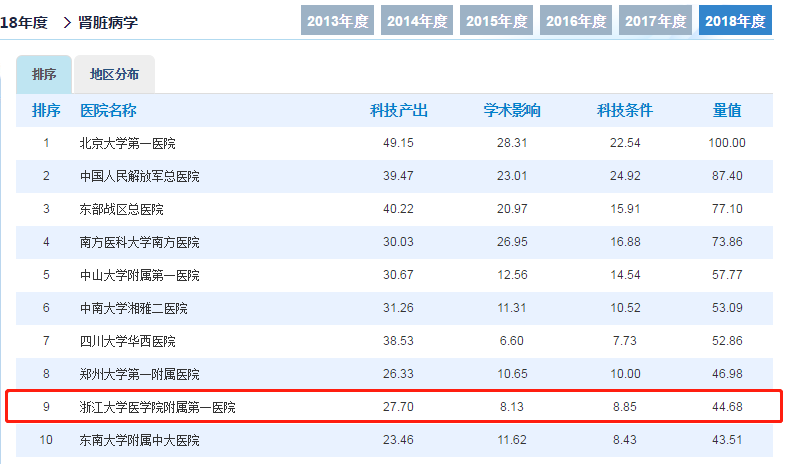Switch to the 地区分布 tab
Image resolution: width=790 pixels, height=464 pixels.
click(x=114, y=75)
